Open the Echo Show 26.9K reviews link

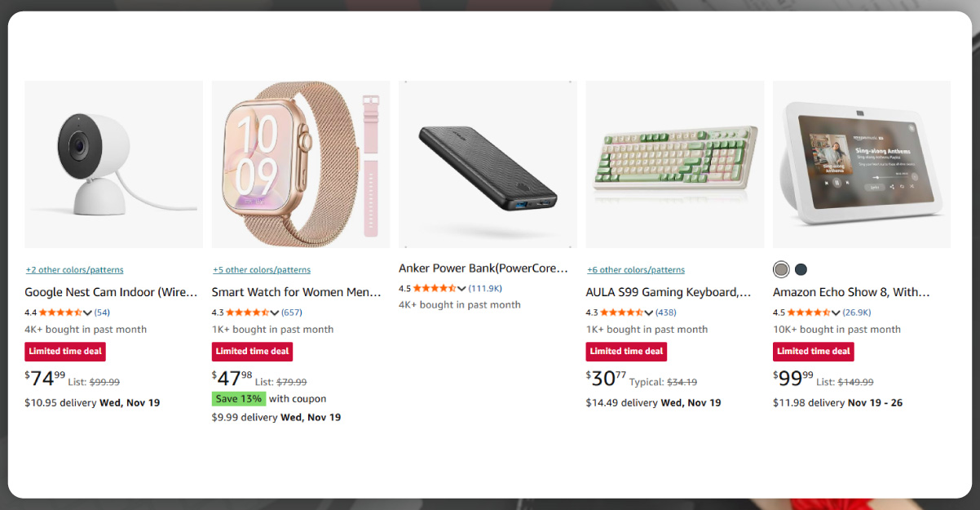pyautogui.click(x=857, y=313)
